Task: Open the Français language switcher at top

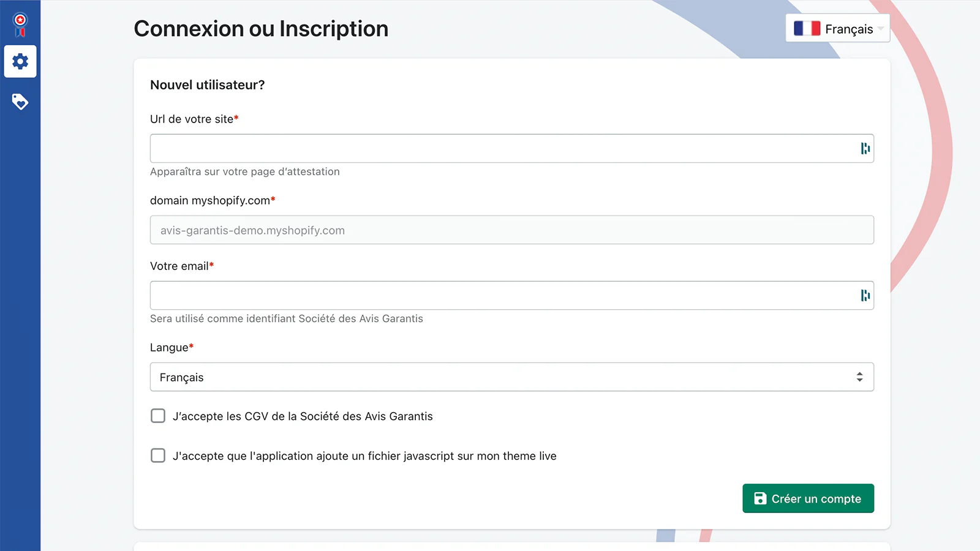Action: point(838,28)
